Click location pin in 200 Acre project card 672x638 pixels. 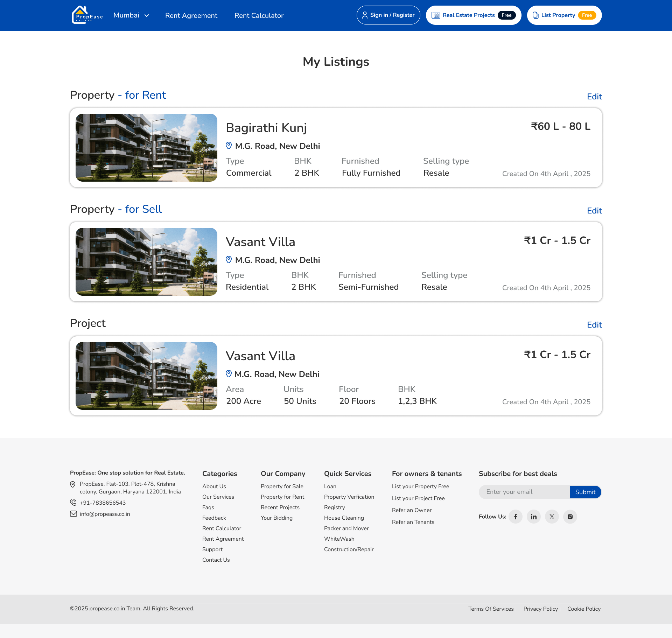click(x=229, y=374)
